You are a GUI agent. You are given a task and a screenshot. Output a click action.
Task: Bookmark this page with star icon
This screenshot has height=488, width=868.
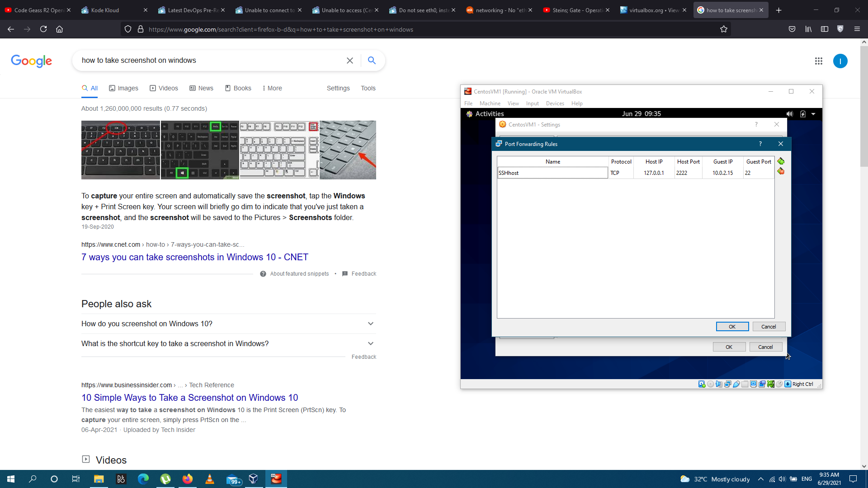[723, 29]
